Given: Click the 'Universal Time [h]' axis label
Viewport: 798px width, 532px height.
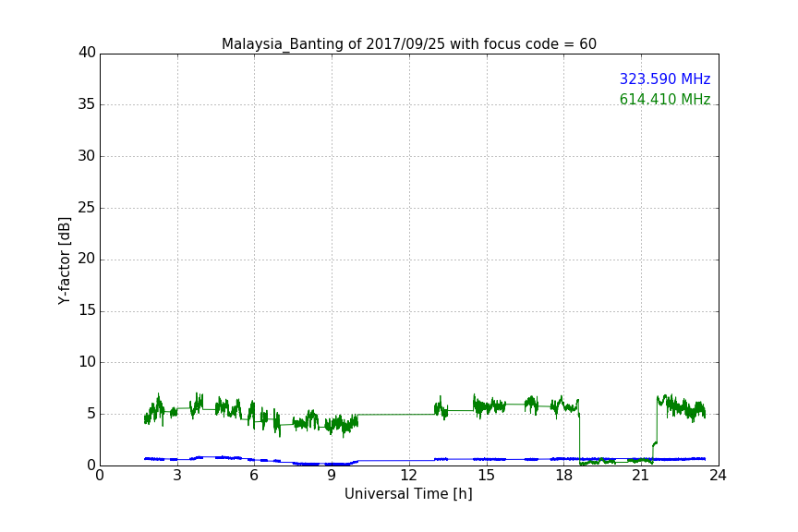Looking at the screenshot, I should tap(408, 494).
